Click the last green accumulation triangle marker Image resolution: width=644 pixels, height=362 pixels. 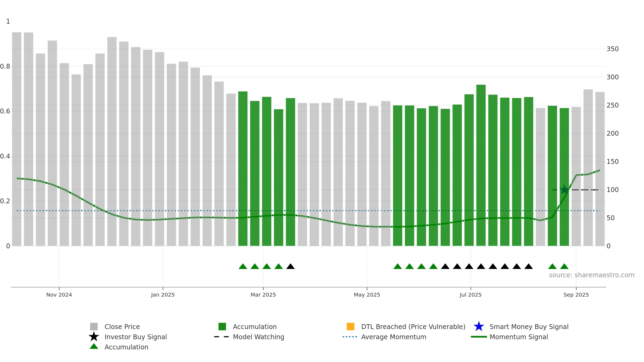pyautogui.click(x=564, y=266)
